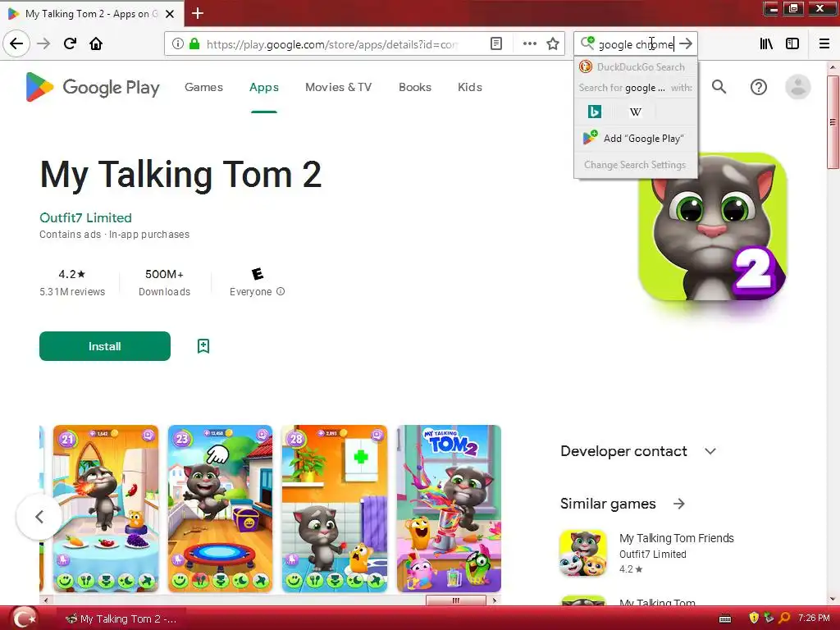The image size is (840, 630).
Task: Click the Everyone rating info icon
Action: [281, 291]
